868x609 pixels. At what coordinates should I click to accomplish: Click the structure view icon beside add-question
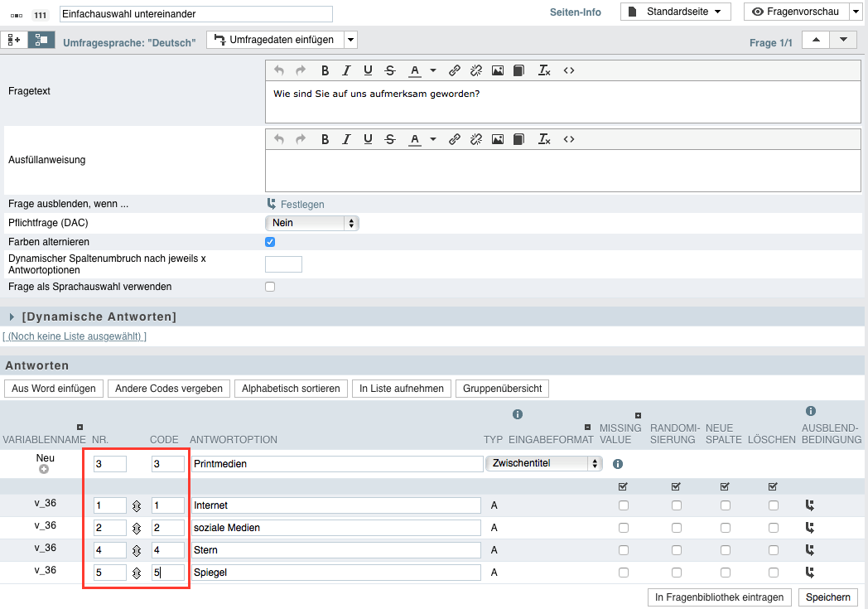tap(41, 40)
